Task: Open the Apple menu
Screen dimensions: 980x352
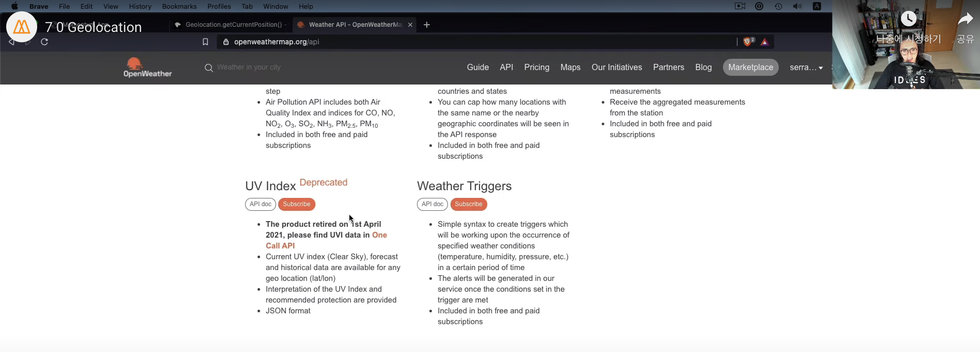Action: (14, 6)
